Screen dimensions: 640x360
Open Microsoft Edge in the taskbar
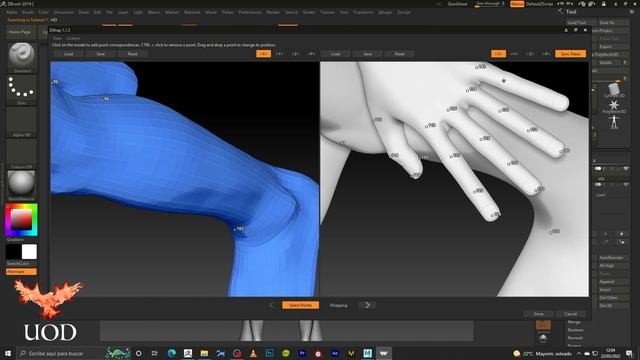(x=171, y=353)
